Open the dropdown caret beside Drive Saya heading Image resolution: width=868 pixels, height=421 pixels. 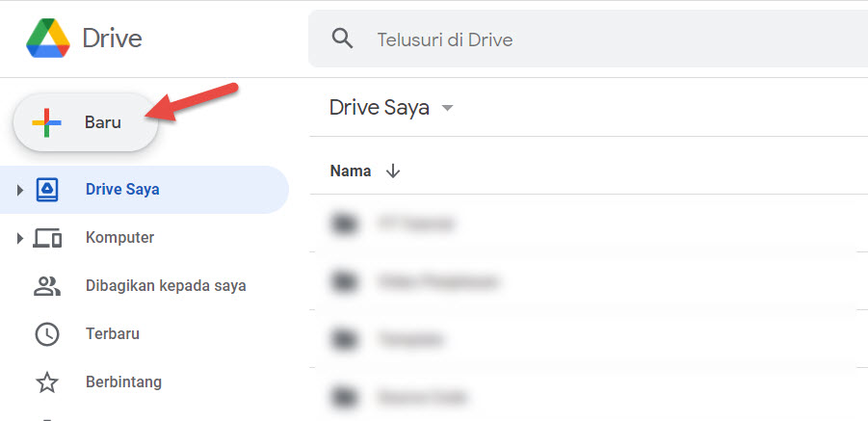point(447,108)
